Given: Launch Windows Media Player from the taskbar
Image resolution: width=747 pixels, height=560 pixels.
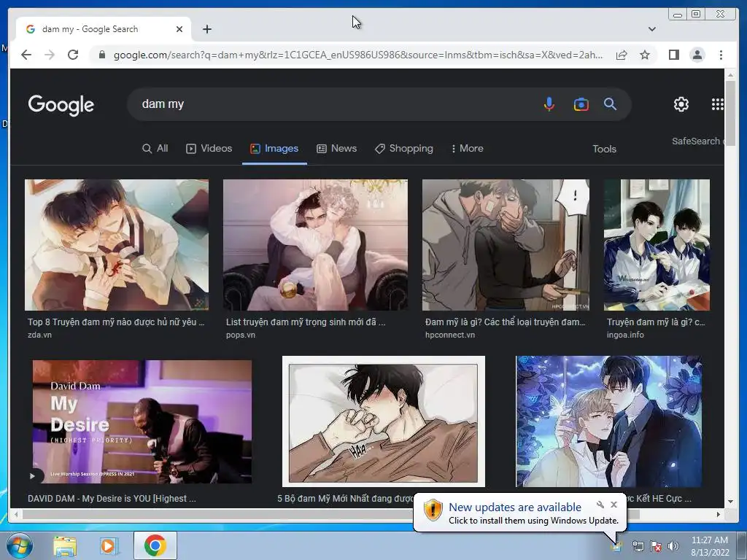Looking at the screenshot, I should (x=108, y=545).
